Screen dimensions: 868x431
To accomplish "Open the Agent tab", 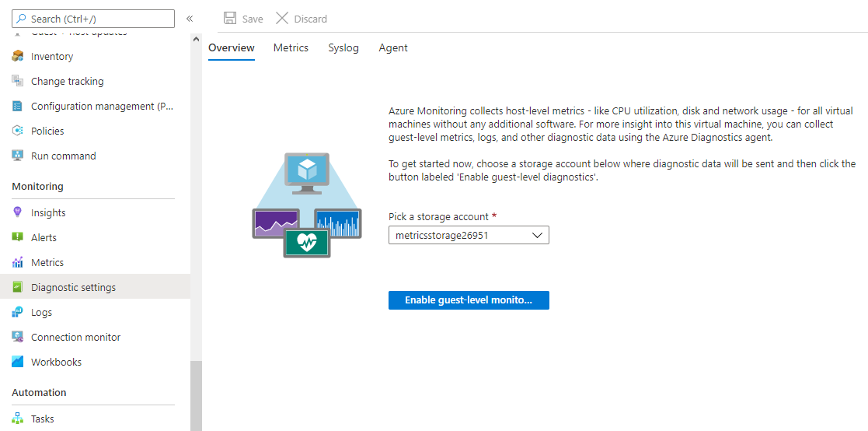I will click(x=393, y=47).
